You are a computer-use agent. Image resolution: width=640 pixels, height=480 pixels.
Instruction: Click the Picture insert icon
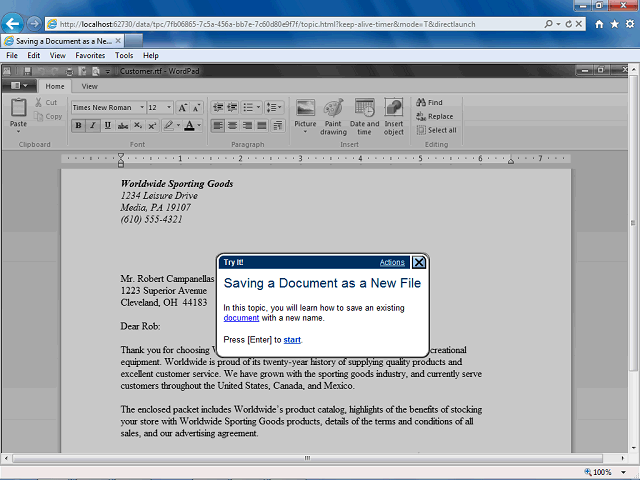pyautogui.click(x=305, y=108)
